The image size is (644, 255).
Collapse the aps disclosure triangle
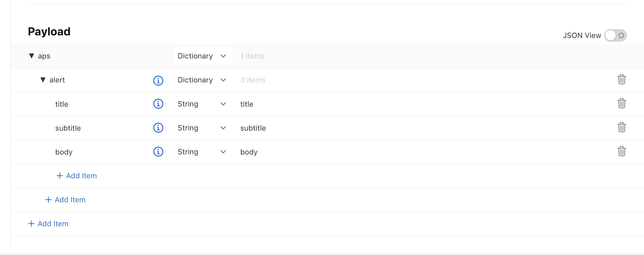32,56
